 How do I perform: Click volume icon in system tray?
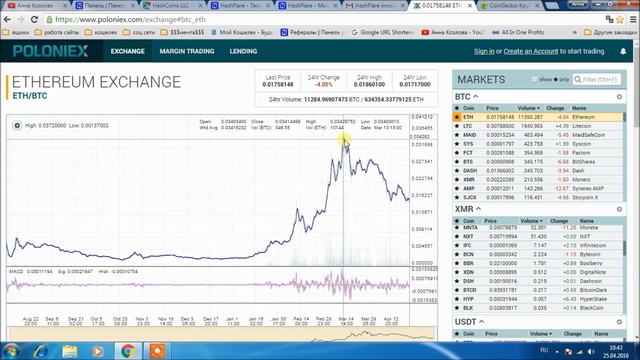click(x=591, y=351)
